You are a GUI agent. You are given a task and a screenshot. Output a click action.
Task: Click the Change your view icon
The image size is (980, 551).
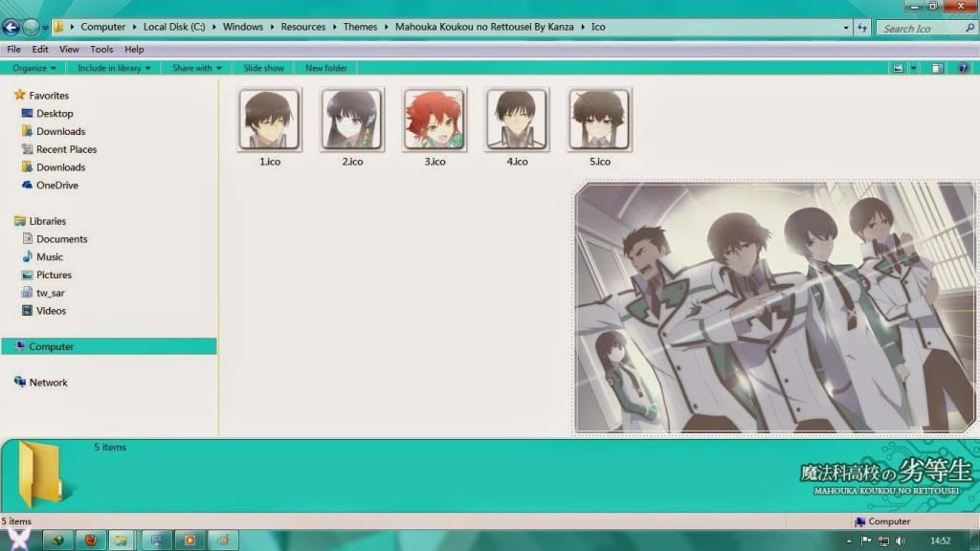point(898,68)
